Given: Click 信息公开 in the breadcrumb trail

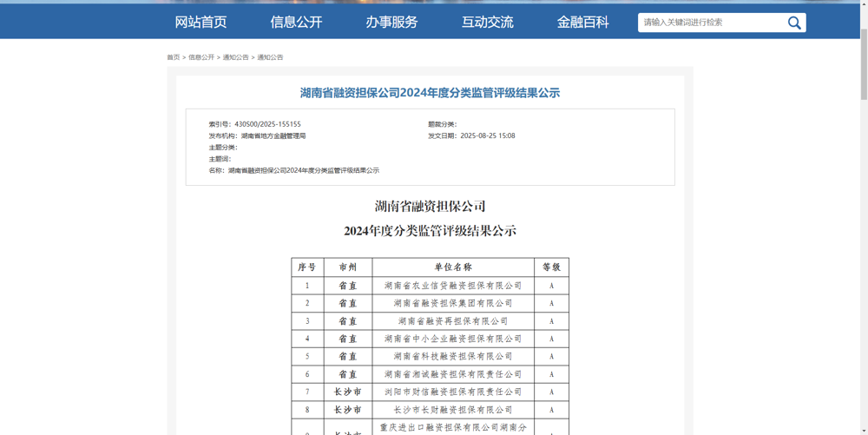Looking at the screenshot, I should [201, 57].
